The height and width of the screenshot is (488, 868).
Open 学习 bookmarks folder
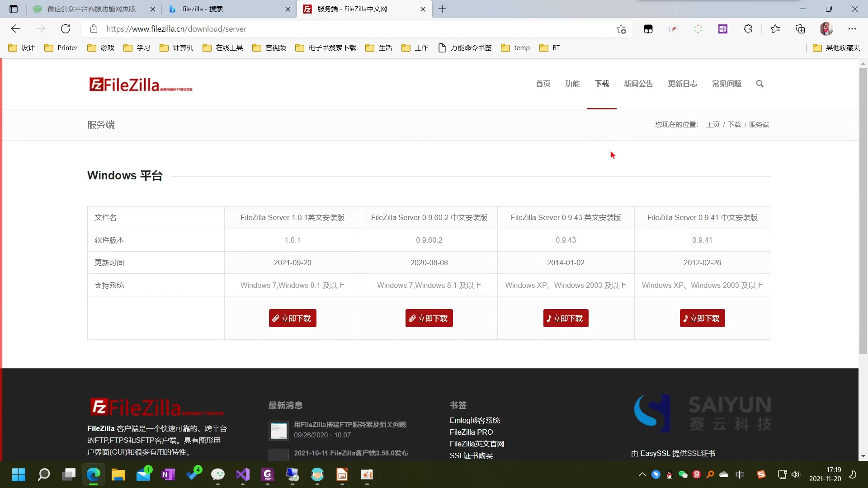(137, 48)
